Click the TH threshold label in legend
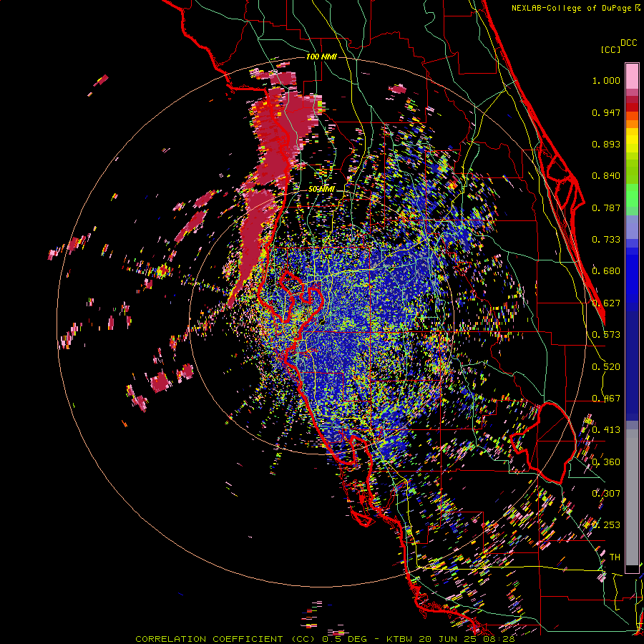 (x=615, y=557)
